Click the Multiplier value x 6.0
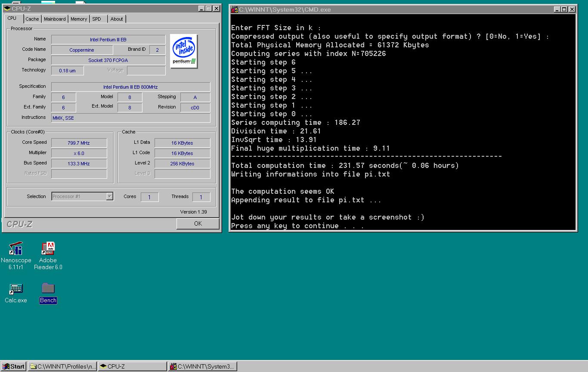This screenshot has height=372, width=588. coord(79,153)
